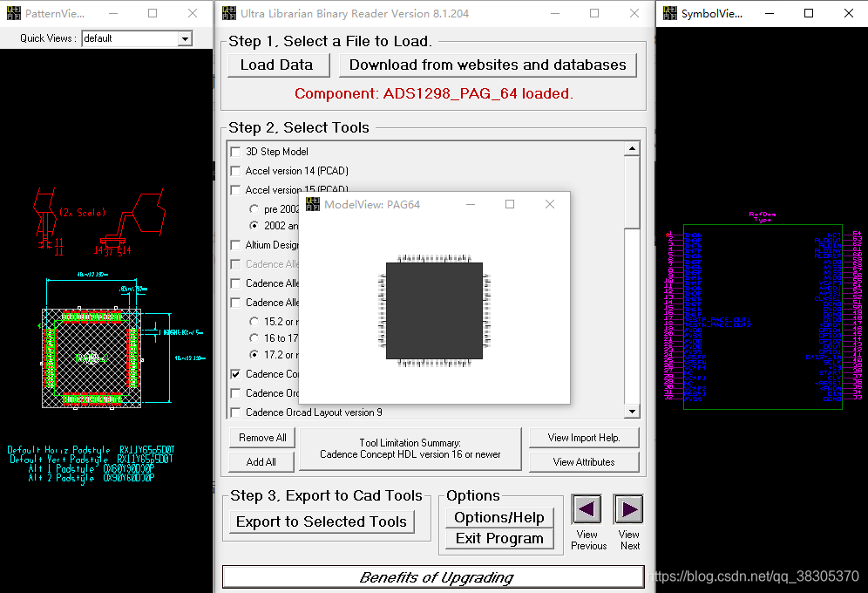Minimize the Ultra Librarian Binary Reader window

pyautogui.click(x=555, y=13)
